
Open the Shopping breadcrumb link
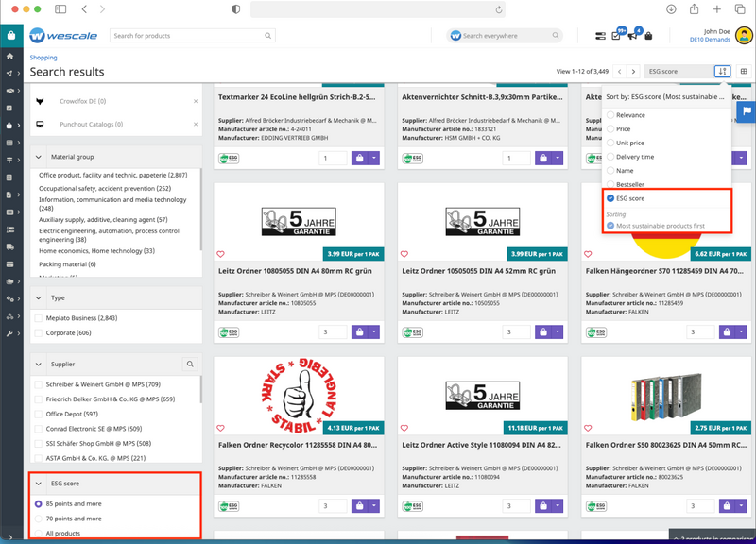click(43, 58)
